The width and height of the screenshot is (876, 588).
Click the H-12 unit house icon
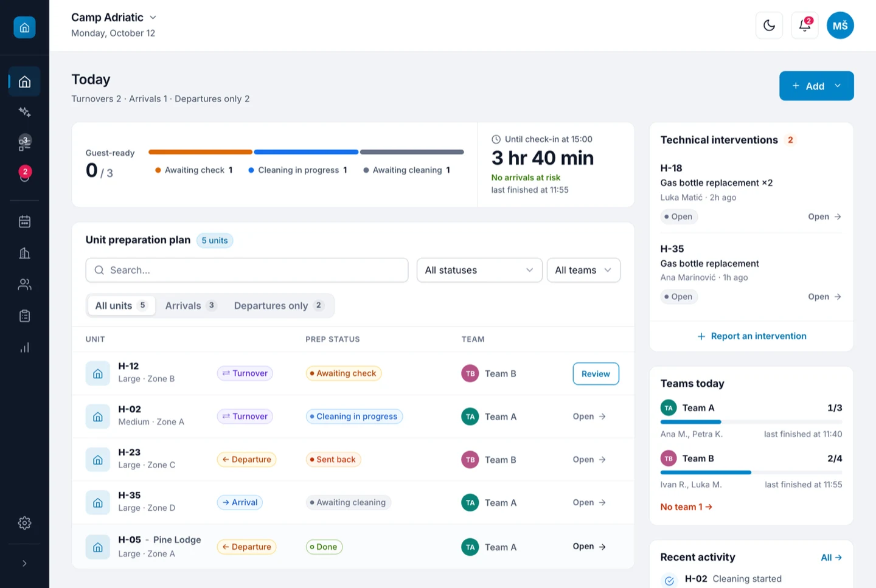click(x=97, y=374)
